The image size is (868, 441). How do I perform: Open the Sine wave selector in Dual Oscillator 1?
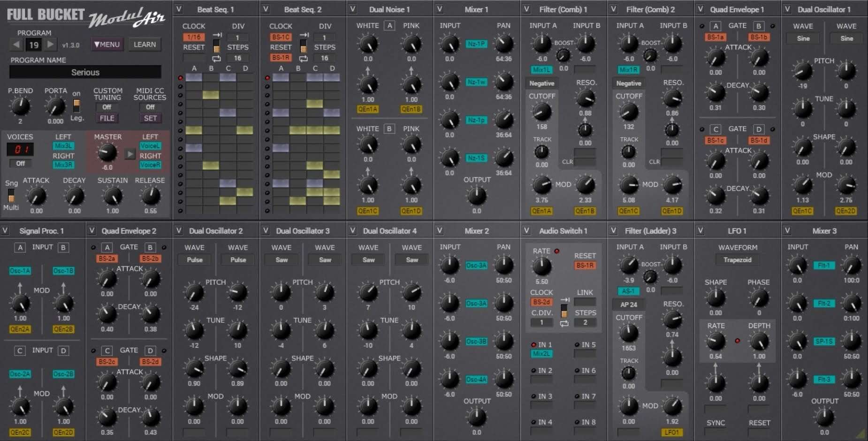[802, 38]
